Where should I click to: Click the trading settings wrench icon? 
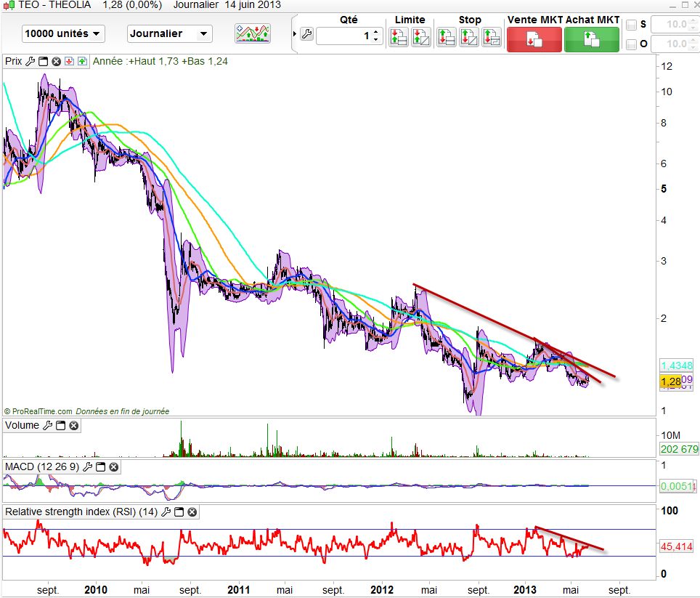306,34
